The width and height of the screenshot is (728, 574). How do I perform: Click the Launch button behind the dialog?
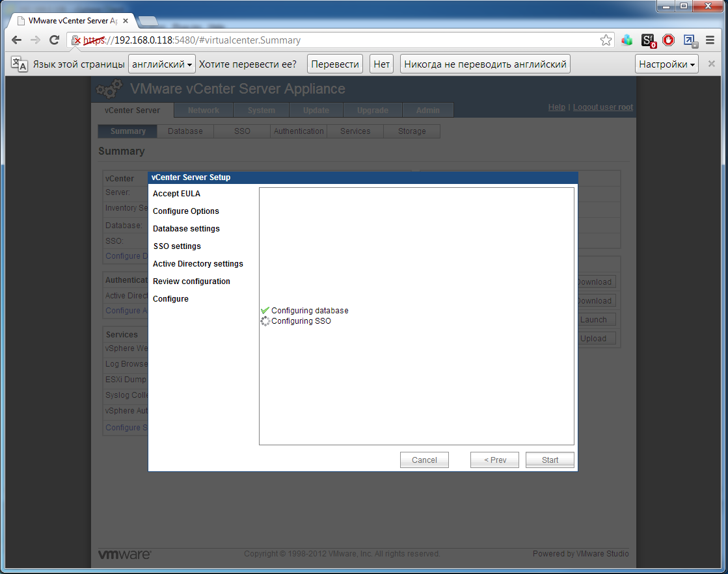[x=597, y=320]
